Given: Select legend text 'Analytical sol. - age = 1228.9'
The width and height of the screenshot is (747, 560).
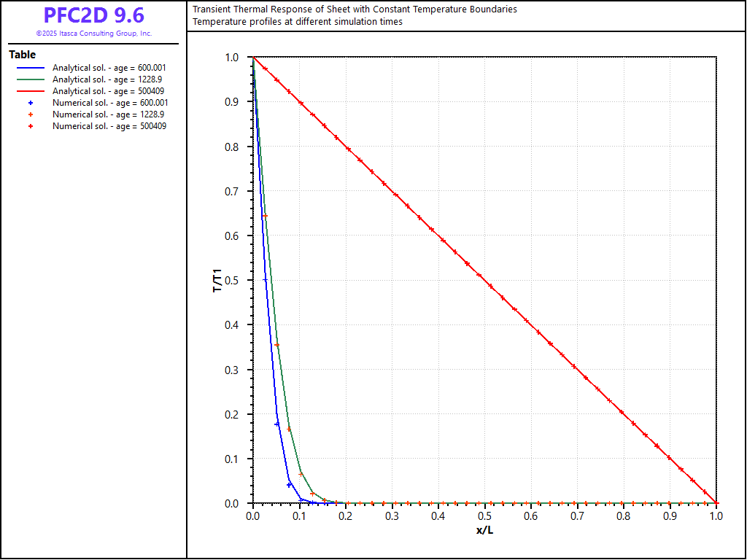Looking at the screenshot, I should coord(108,79).
